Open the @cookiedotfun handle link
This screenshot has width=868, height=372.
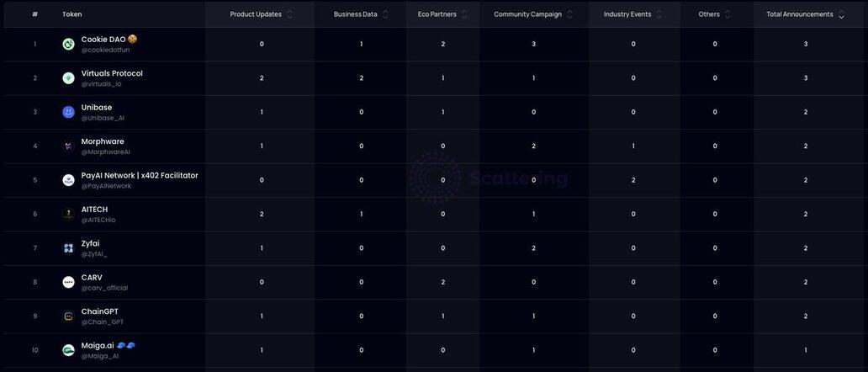click(x=105, y=50)
